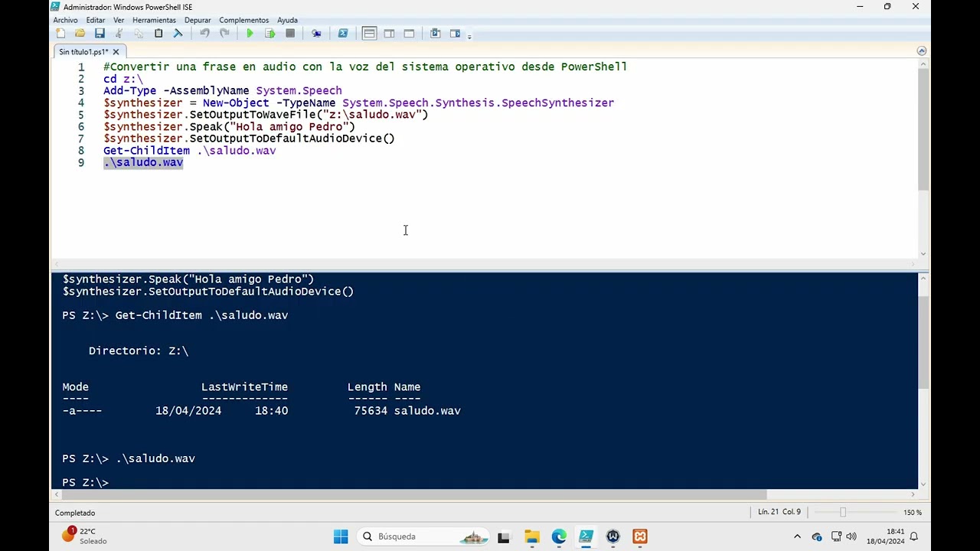Open the Windows Start menu
Screen dimensions: 980x551
341,536
